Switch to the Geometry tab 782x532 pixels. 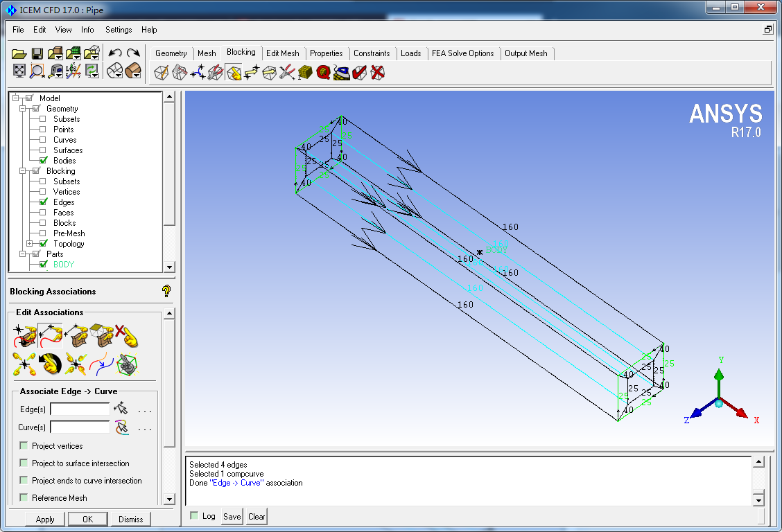click(171, 53)
